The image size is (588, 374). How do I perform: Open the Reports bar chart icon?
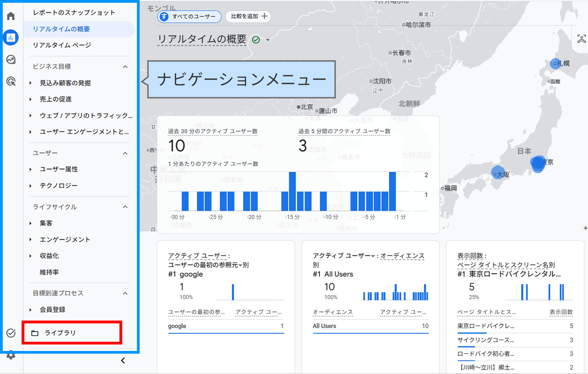pyautogui.click(x=11, y=37)
